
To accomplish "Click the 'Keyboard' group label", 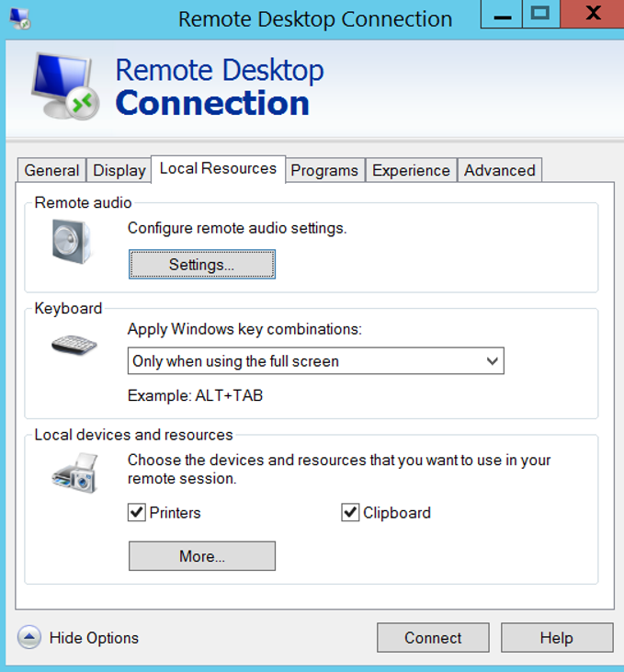I will [x=68, y=308].
